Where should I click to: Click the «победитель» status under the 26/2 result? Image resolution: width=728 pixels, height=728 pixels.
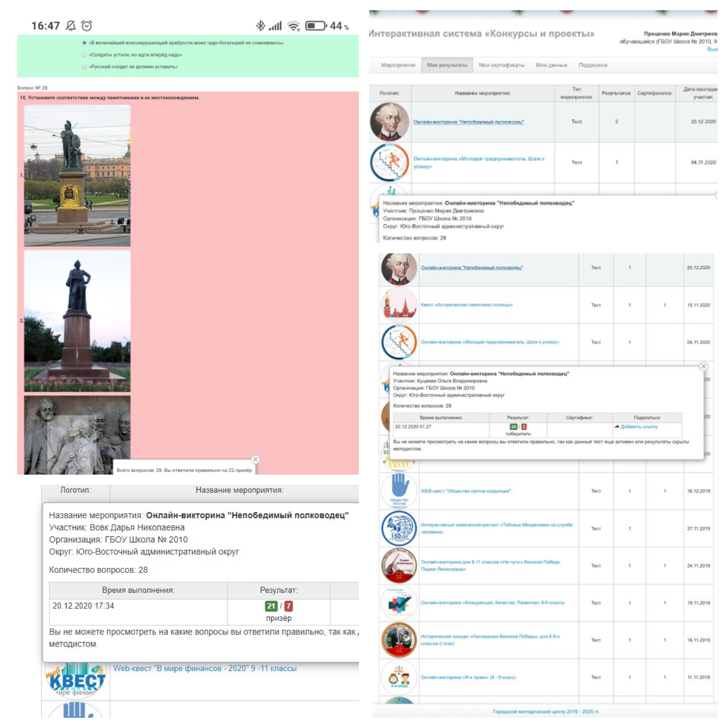518,434
